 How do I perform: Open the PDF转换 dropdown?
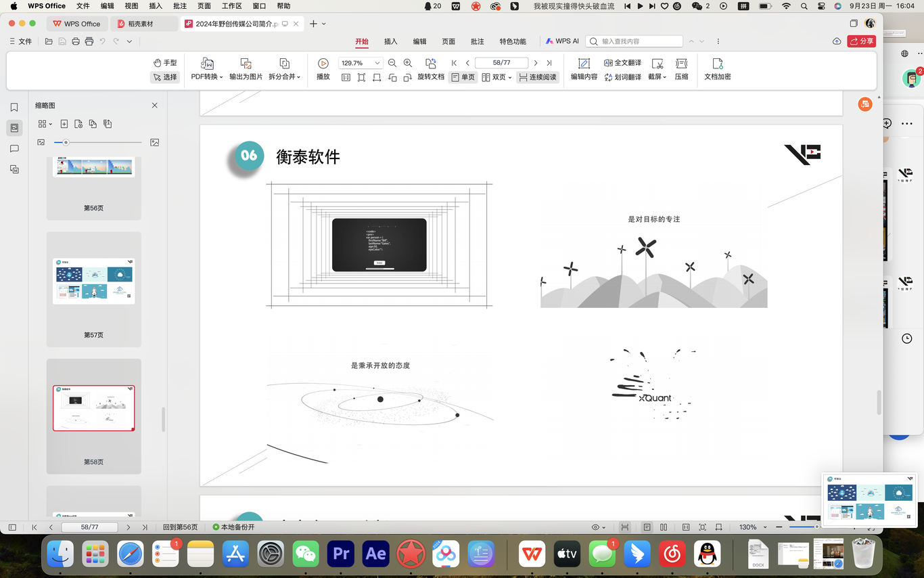point(207,70)
